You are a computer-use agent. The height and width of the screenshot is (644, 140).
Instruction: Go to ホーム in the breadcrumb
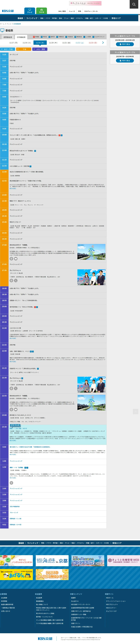pyautogui.click(x=2, y=24)
